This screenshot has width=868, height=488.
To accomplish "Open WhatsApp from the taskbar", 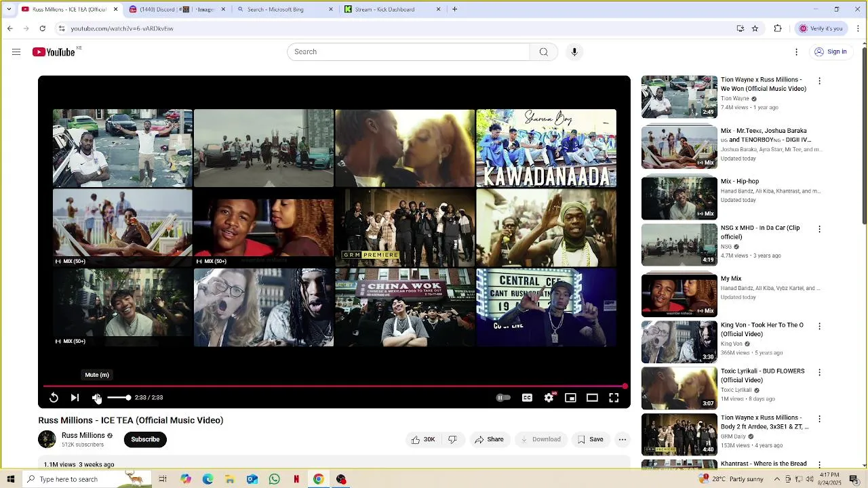I will point(274,479).
